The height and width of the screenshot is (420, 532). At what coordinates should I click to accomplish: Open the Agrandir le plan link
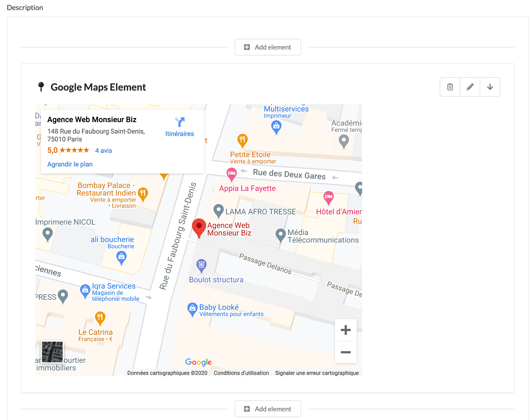(70, 164)
